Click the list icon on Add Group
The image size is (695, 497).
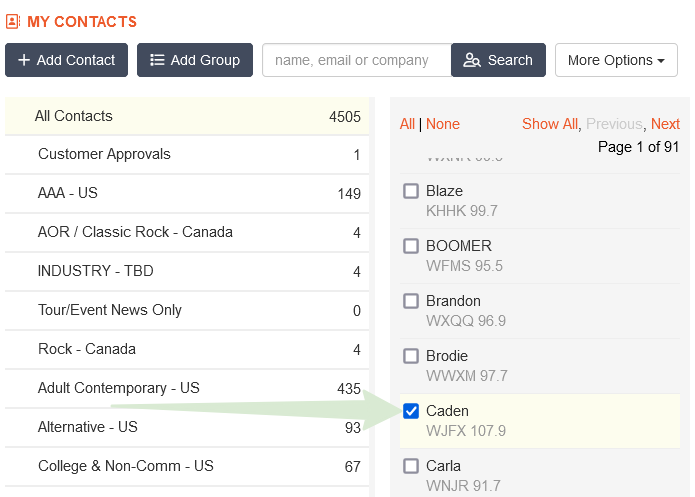tap(157, 60)
